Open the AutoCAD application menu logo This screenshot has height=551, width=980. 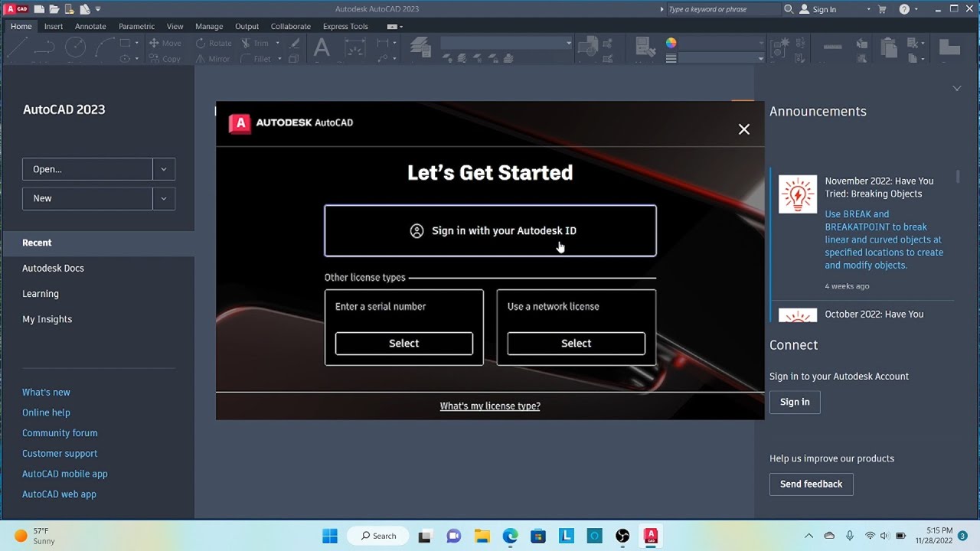(17, 9)
